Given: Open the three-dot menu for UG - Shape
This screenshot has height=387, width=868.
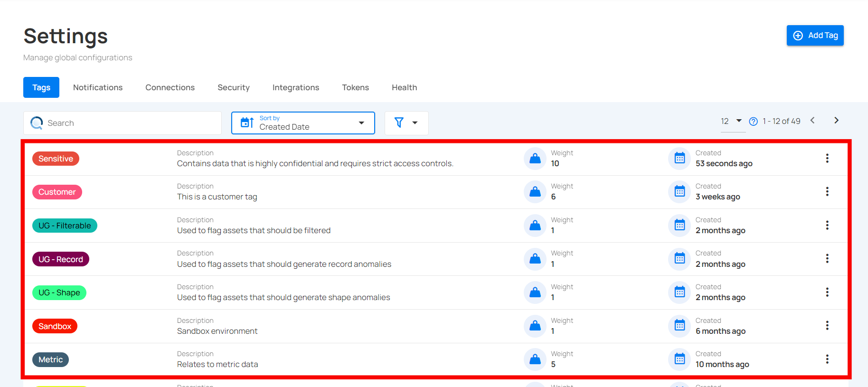Looking at the screenshot, I should click(x=827, y=292).
